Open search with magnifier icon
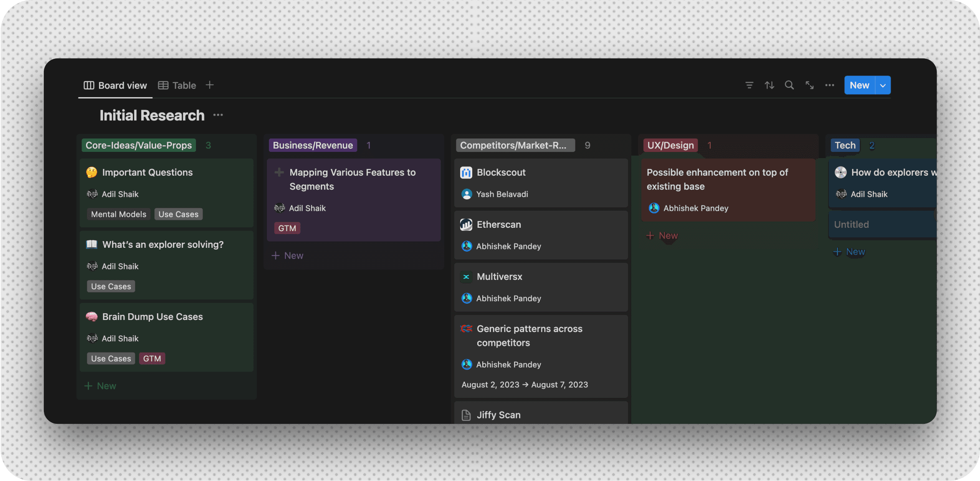980x481 pixels. point(789,85)
